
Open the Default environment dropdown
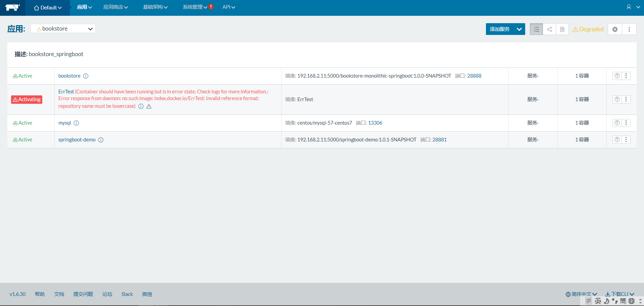[x=48, y=8]
